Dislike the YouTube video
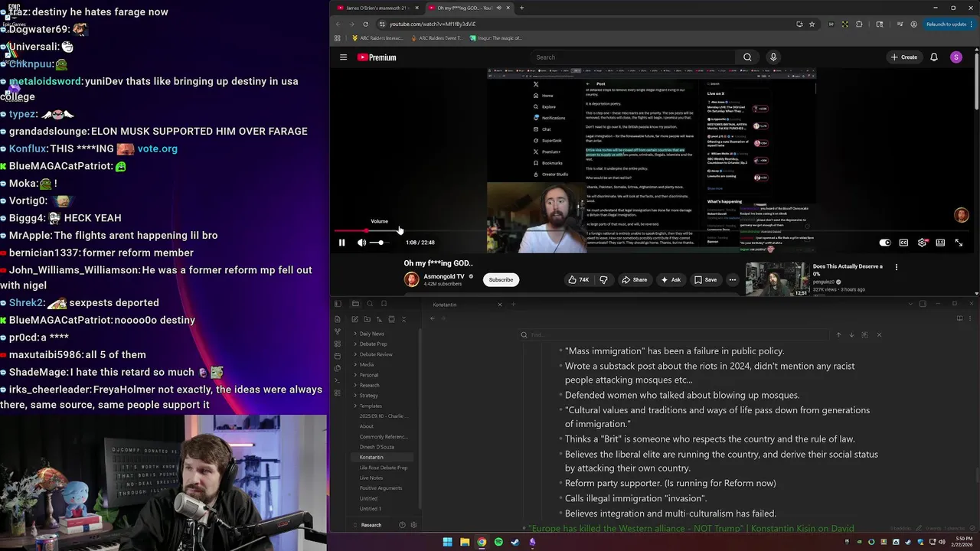The width and height of the screenshot is (980, 551). click(x=603, y=280)
